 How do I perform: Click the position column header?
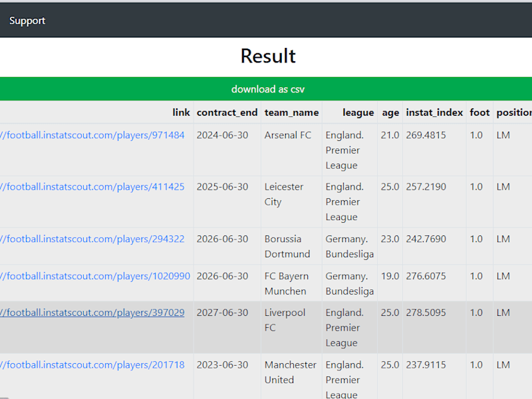514,112
